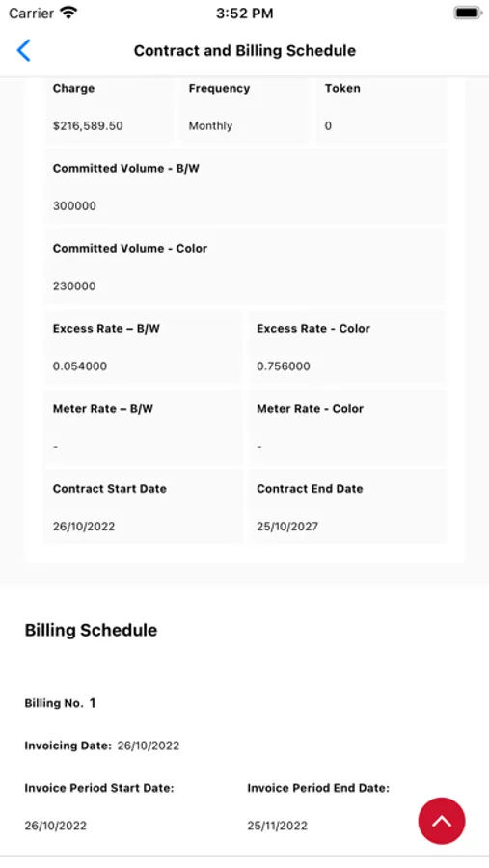The image size is (489, 868).
Task: Tap the Wi-Fi status icon
Action: tap(68, 13)
